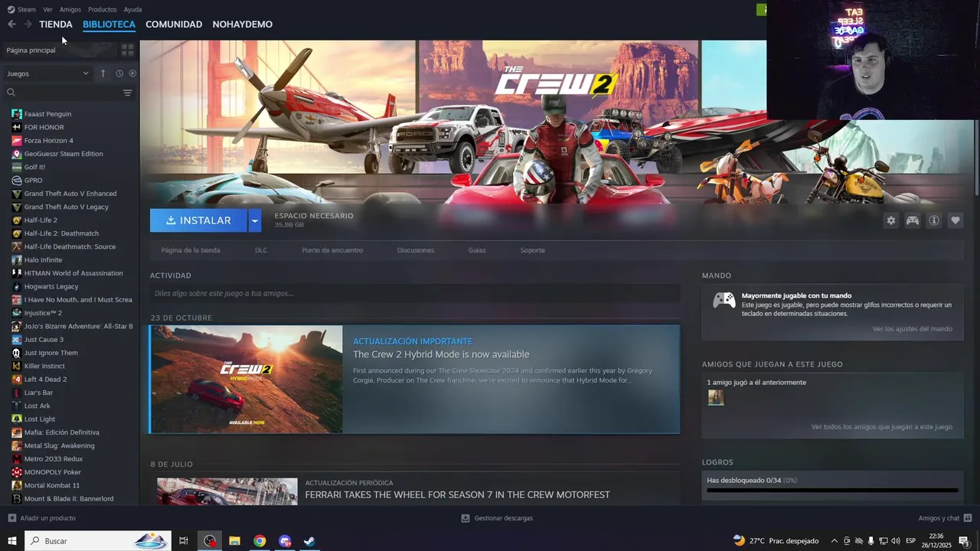Sort library with the up arrow icon

pos(103,73)
